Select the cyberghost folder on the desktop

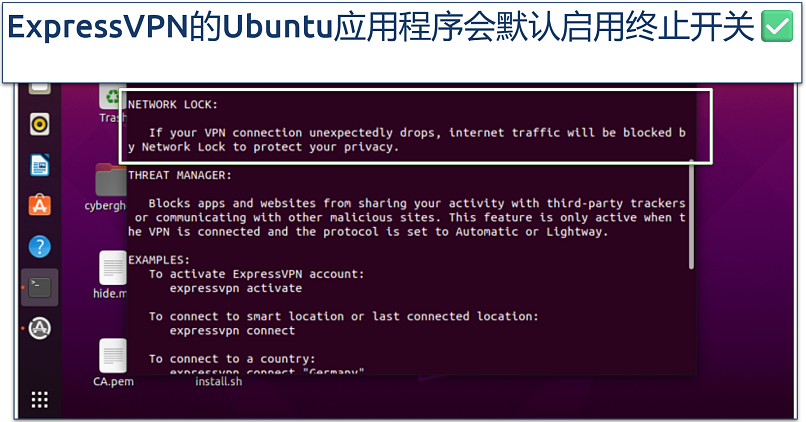(x=110, y=181)
